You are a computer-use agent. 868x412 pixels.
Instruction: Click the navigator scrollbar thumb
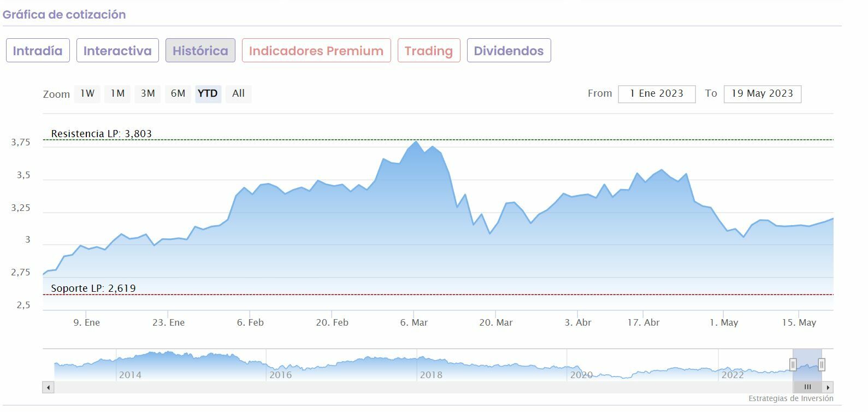(x=807, y=387)
